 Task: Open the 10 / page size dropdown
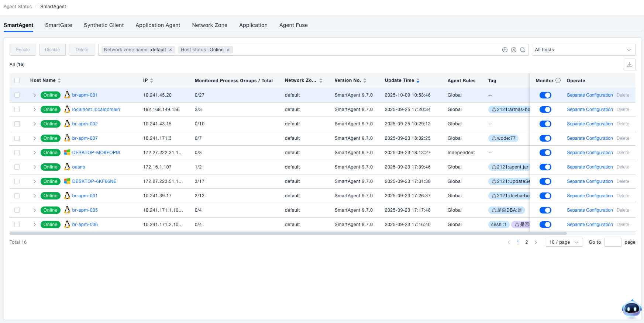(564, 242)
